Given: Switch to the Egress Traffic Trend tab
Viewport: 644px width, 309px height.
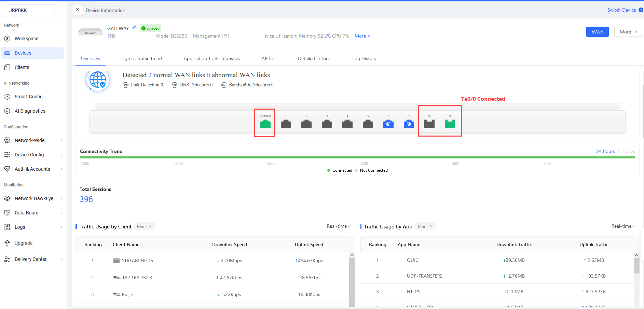Looking at the screenshot, I should (x=142, y=58).
